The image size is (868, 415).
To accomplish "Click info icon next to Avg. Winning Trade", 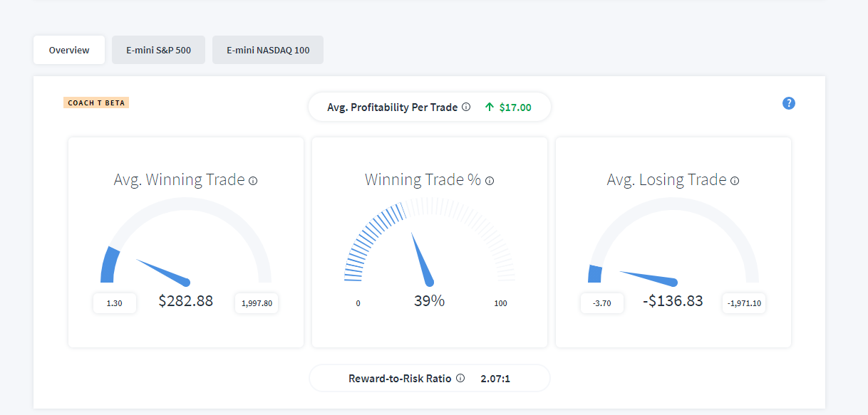I will click(253, 181).
